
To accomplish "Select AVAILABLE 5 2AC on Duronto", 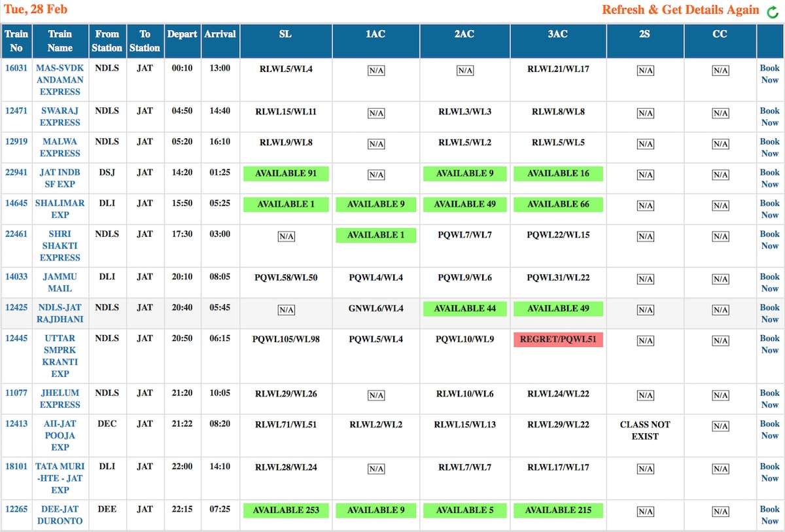I will coord(465,510).
